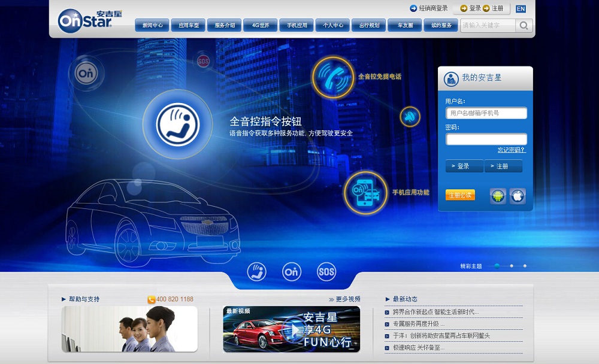Open news 于洋：创新将助安吉星再占车联网鳌头
Viewport: 599px width, 364px height.
coord(441,336)
